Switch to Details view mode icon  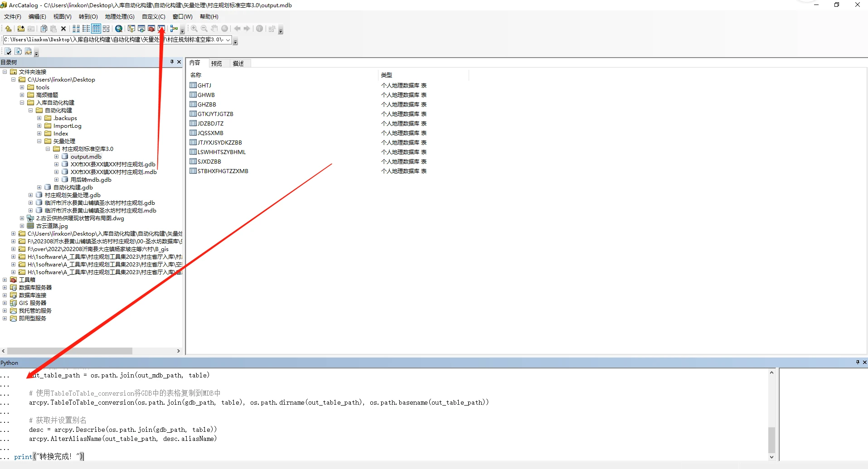(x=96, y=29)
